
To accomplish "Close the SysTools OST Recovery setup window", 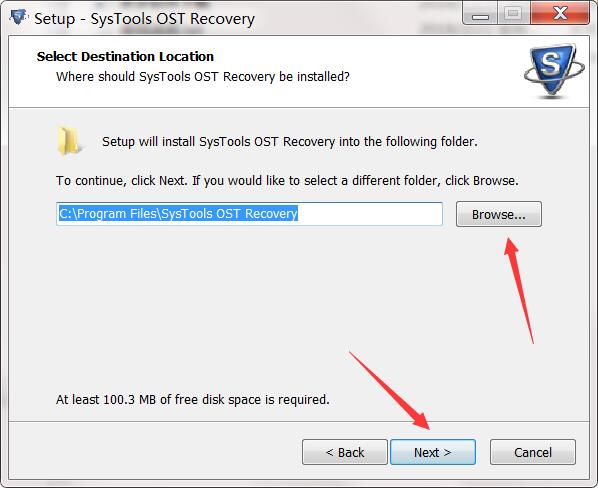I will [560, 14].
